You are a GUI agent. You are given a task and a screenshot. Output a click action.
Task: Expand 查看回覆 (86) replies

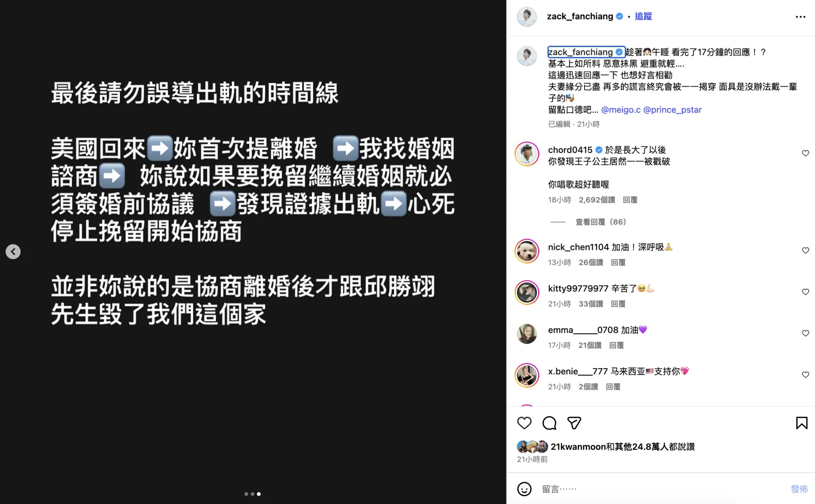601,222
